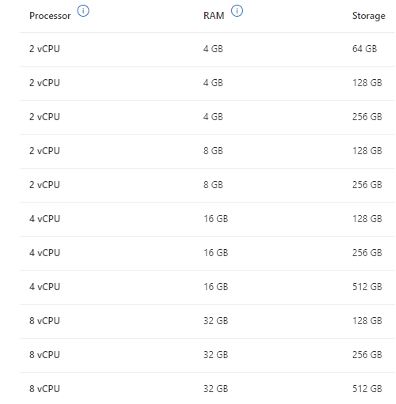
Task: Choose the 8 vCPU 32 GB 256 GB row
Action: tap(207, 355)
